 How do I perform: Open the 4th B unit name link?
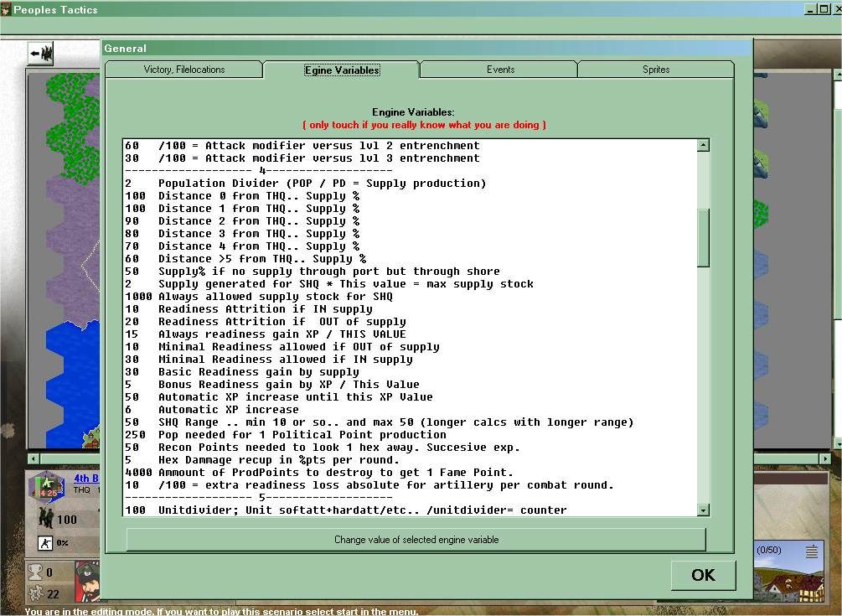[86, 479]
